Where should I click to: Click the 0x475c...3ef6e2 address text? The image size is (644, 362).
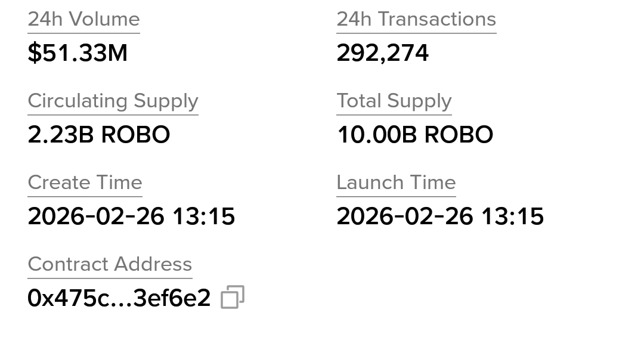pyautogui.click(x=119, y=298)
